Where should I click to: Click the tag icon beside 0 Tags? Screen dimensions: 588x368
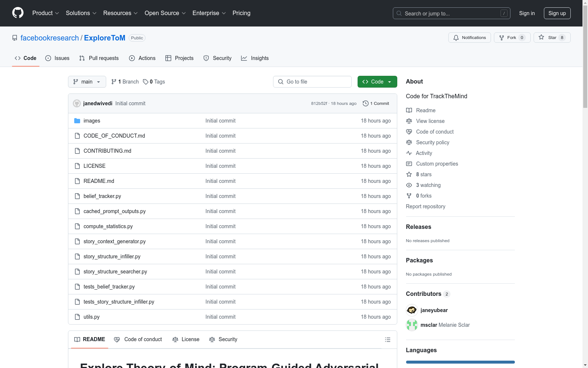click(x=146, y=82)
